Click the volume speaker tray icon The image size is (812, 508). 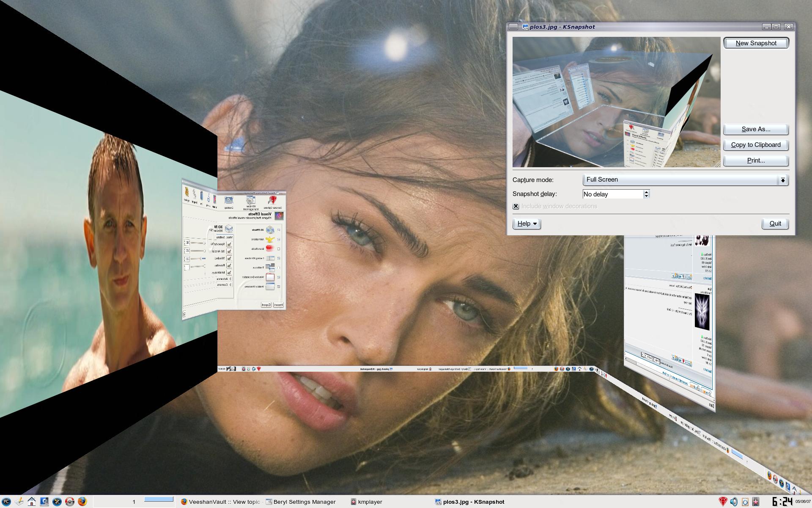tap(734, 502)
